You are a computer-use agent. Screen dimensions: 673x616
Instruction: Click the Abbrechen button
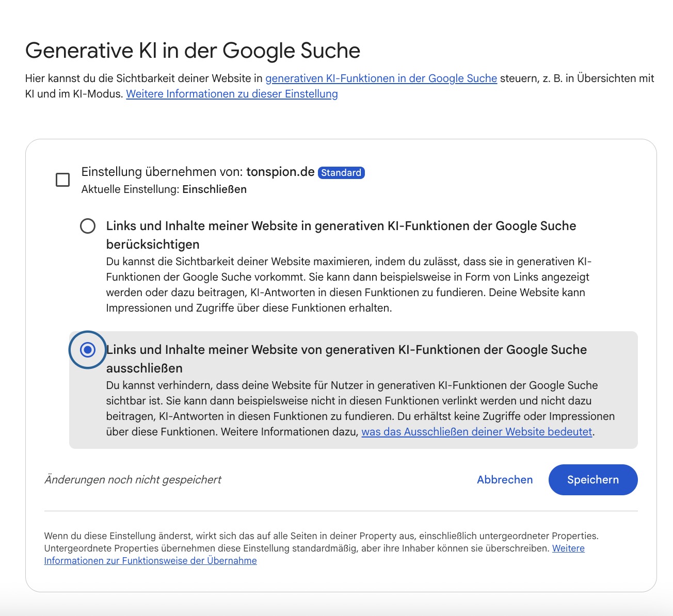(x=505, y=480)
